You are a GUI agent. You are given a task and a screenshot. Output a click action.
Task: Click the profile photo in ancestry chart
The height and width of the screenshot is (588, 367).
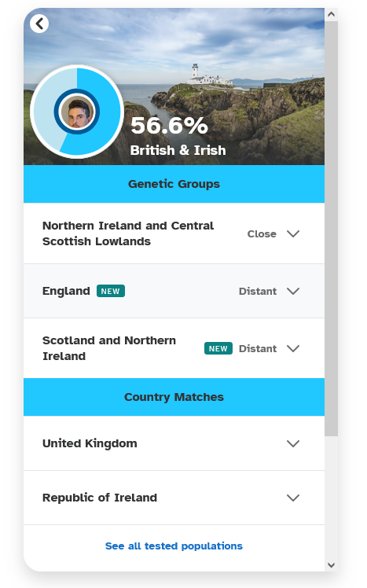[77, 112]
